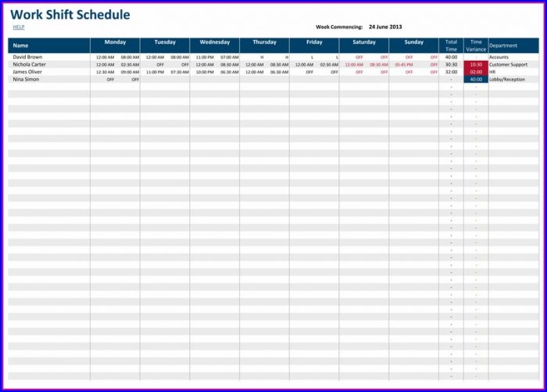Select James Oliver's Monday 12:30 AM start time
Screen dimensions: 547x392
[x=105, y=72]
